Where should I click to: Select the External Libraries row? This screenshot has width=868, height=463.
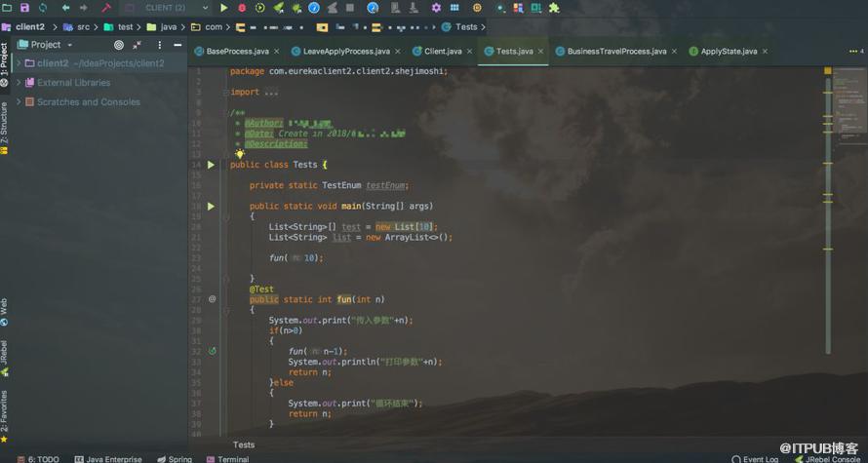pos(99,83)
